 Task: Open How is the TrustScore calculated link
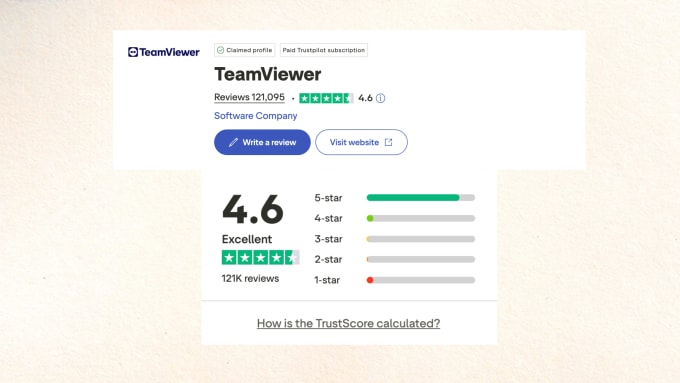pos(348,324)
